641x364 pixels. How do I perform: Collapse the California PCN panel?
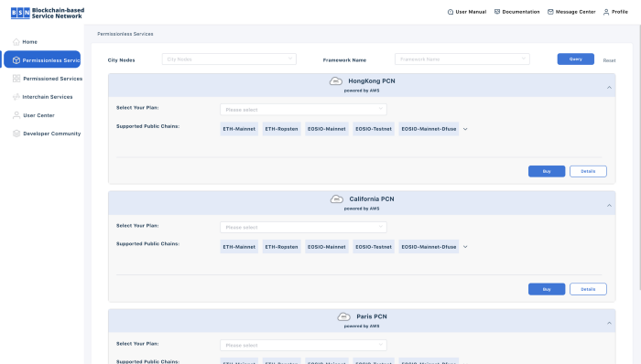tap(609, 205)
